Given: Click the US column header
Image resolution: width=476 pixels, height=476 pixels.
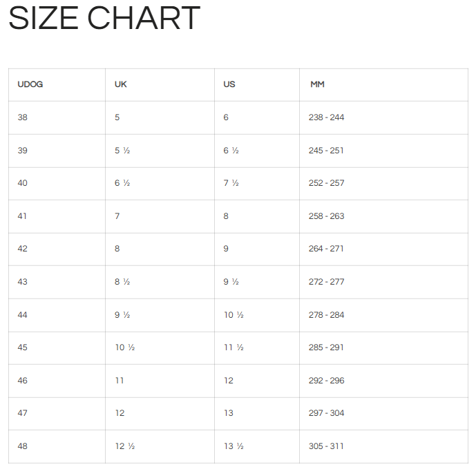Looking at the screenshot, I should (x=229, y=85).
